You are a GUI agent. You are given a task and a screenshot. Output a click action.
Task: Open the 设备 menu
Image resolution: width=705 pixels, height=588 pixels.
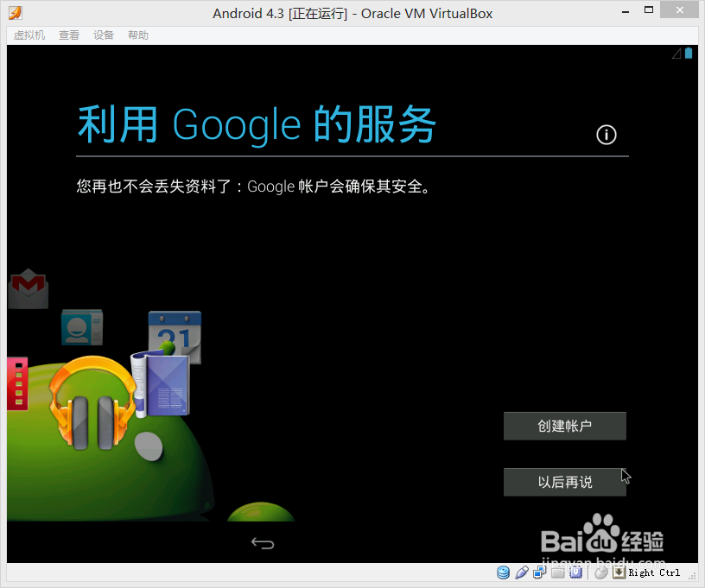tap(104, 35)
